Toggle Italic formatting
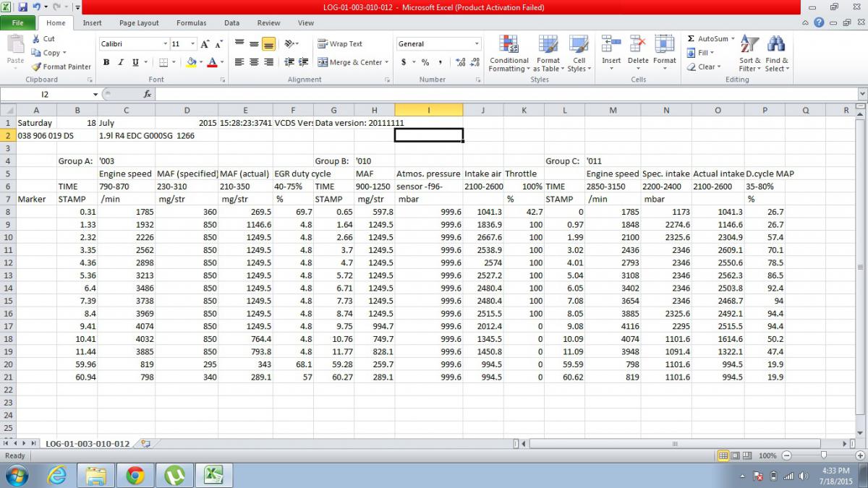 pos(121,62)
